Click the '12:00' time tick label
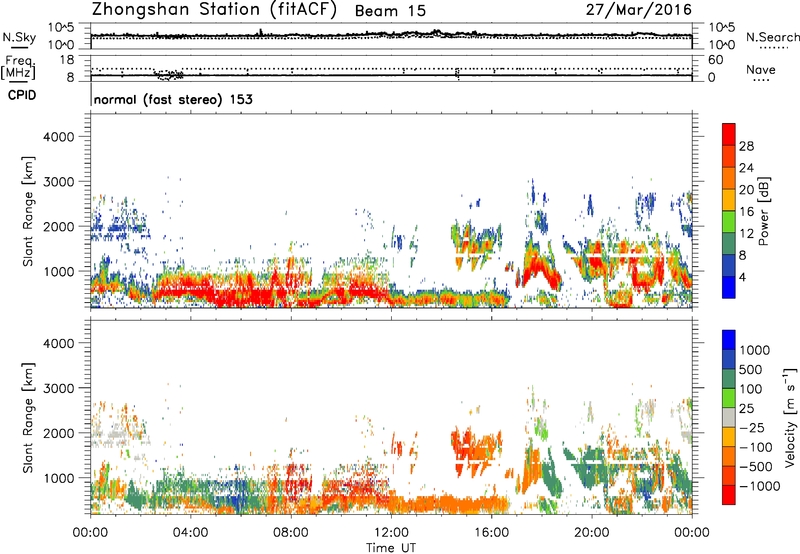 click(391, 533)
